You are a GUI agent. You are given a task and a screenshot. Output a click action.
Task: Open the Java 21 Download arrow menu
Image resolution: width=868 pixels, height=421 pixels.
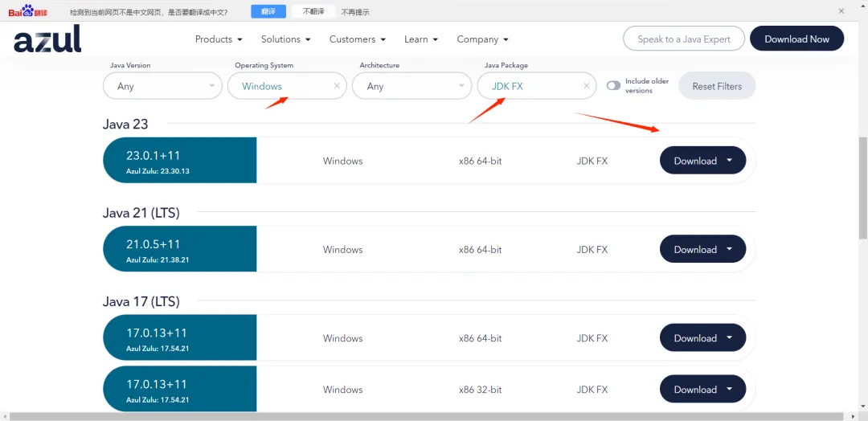click(729, 249)
